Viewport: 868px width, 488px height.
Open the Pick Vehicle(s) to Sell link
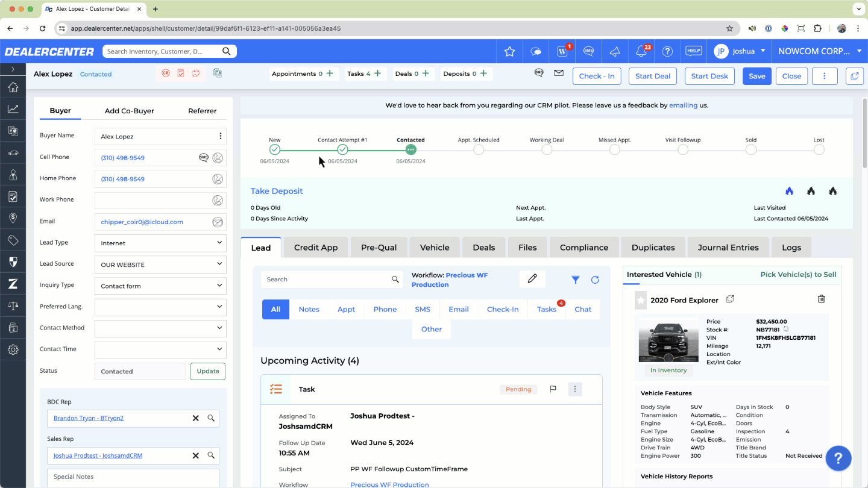click(798, 275)
